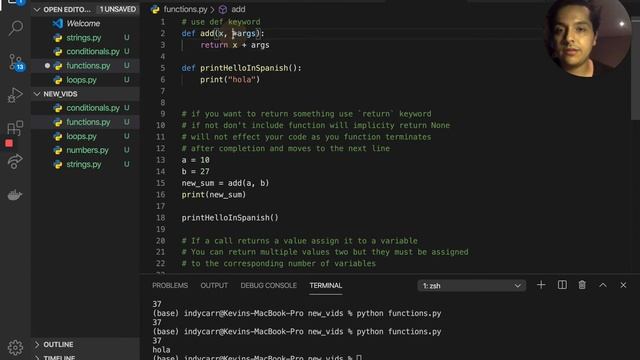Kill the terminal with trash icon
640x360 pixels.
(x=582, y=285)
